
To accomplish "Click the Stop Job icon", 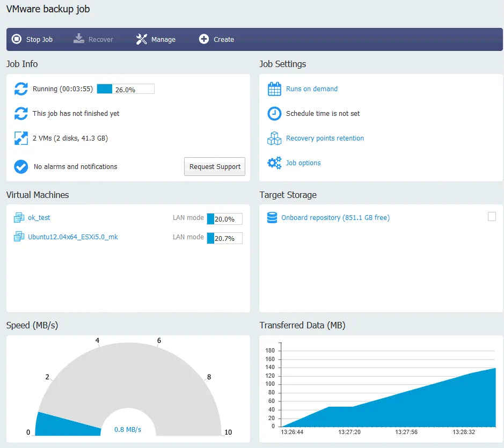I will [17, 39].
